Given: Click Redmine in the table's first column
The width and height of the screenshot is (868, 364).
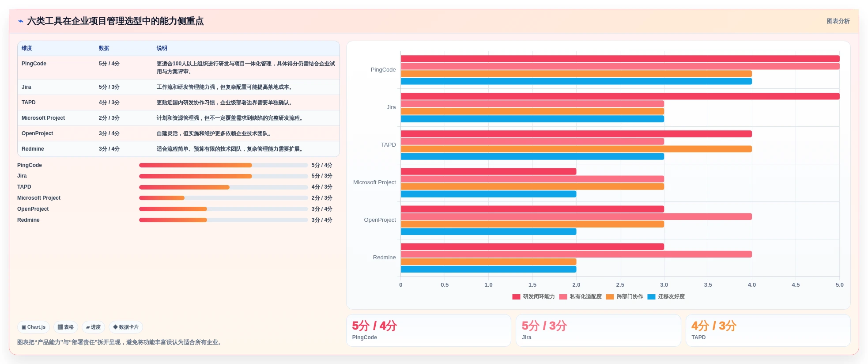Looking at the screenshot, I should 33,149.
